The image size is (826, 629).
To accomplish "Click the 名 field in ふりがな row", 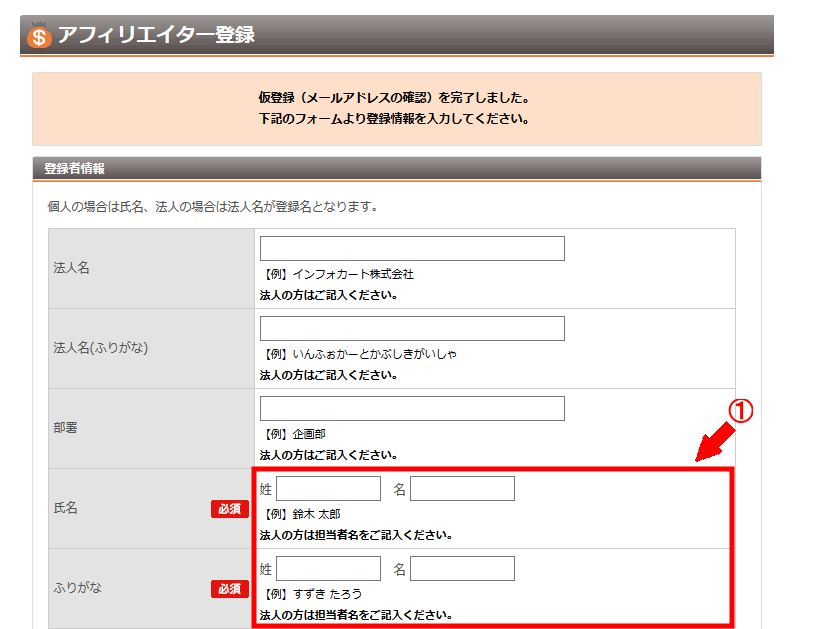I will click(462, 569).
